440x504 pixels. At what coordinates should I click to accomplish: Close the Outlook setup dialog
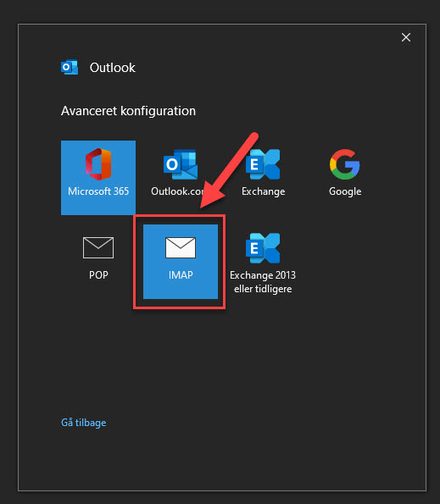(406, 37)
